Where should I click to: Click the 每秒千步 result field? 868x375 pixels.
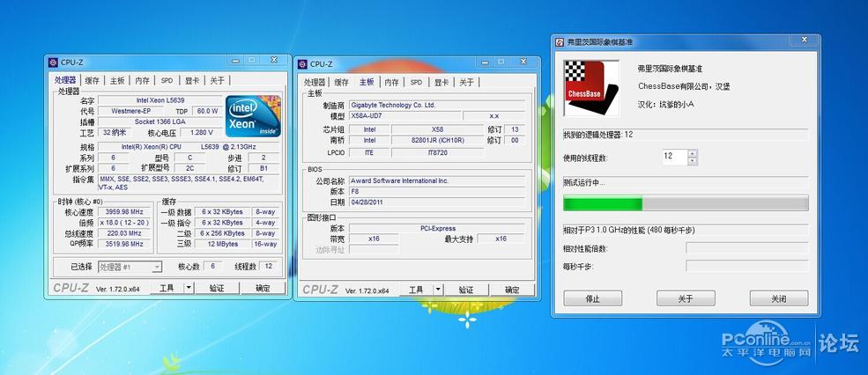coord(747,266)
